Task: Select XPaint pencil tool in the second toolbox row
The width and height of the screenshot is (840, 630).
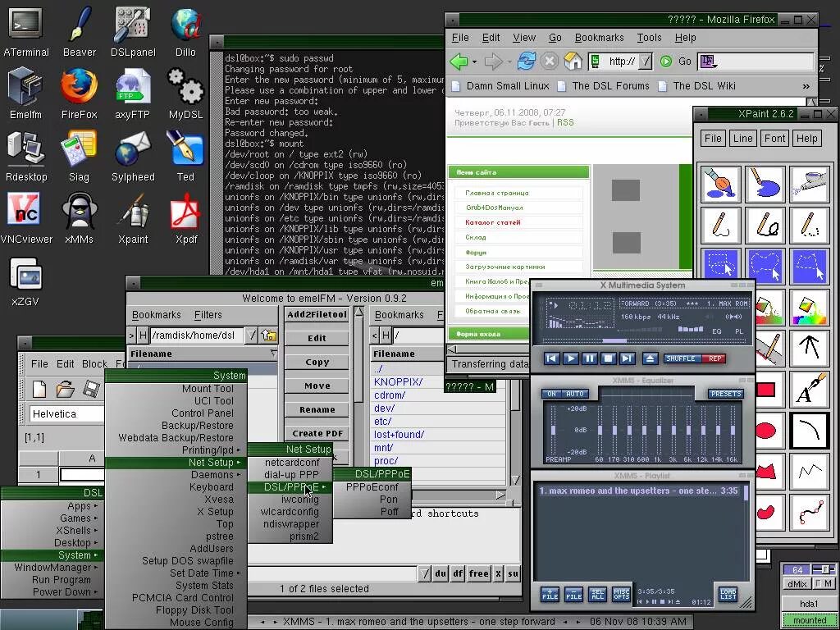Action: [720, 225]
